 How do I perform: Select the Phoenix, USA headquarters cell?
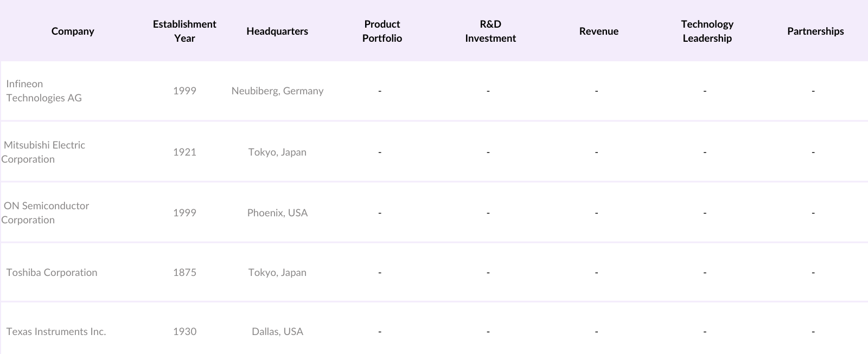(277, 213)
